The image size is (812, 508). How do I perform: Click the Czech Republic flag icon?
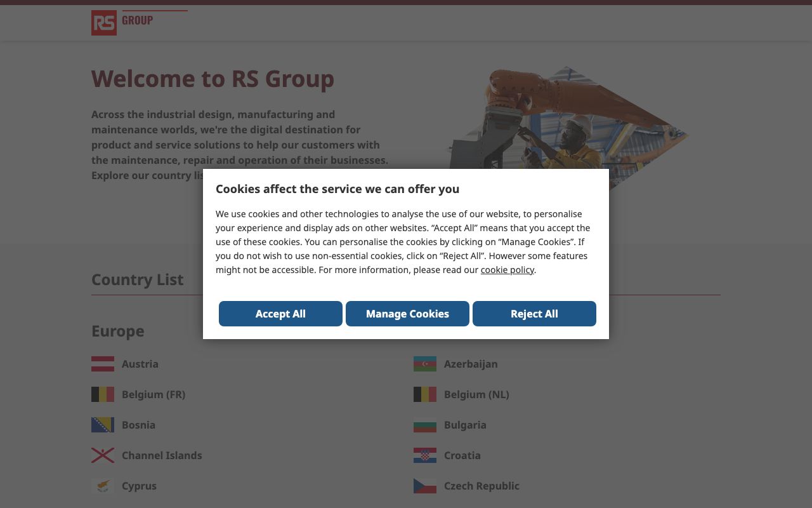click(425, 486)
